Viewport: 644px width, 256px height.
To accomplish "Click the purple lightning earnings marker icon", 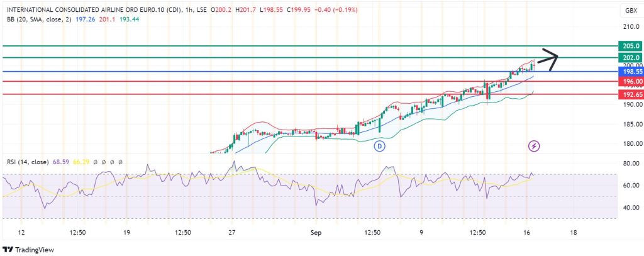I will pyautogui.click(x=534, y=146).
